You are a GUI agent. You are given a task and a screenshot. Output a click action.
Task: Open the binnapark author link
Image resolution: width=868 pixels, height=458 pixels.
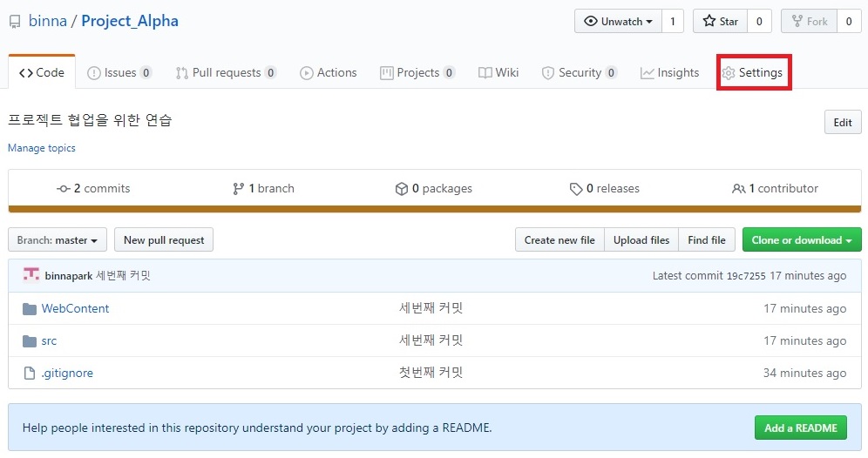(x=69, y=275)
